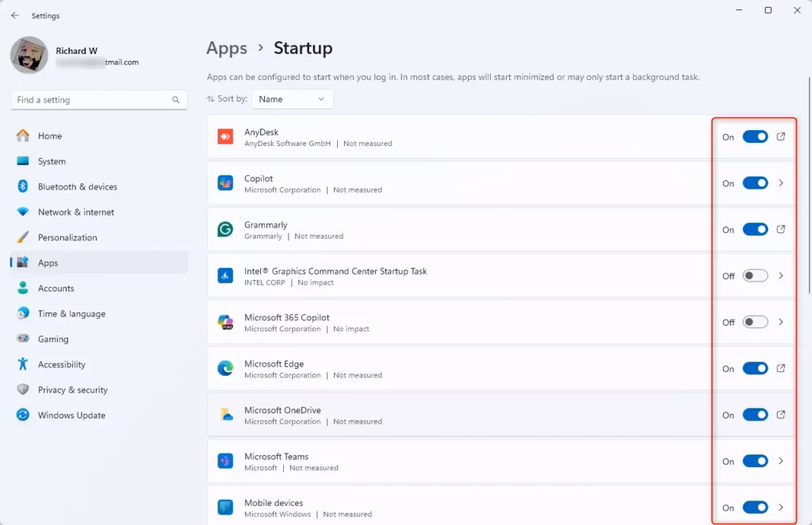Click the back arrow in Settings
812x525 pixels.
(x=15, y=16)
